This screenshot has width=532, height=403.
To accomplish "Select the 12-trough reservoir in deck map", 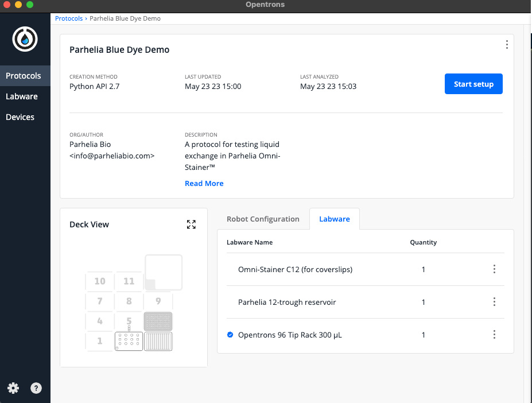I will pos(158,341).
